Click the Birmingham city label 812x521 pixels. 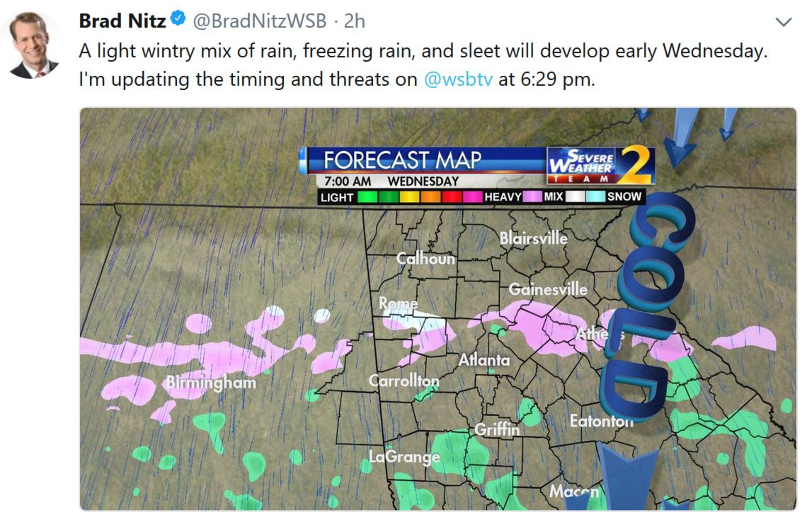[x=211, y=383]
